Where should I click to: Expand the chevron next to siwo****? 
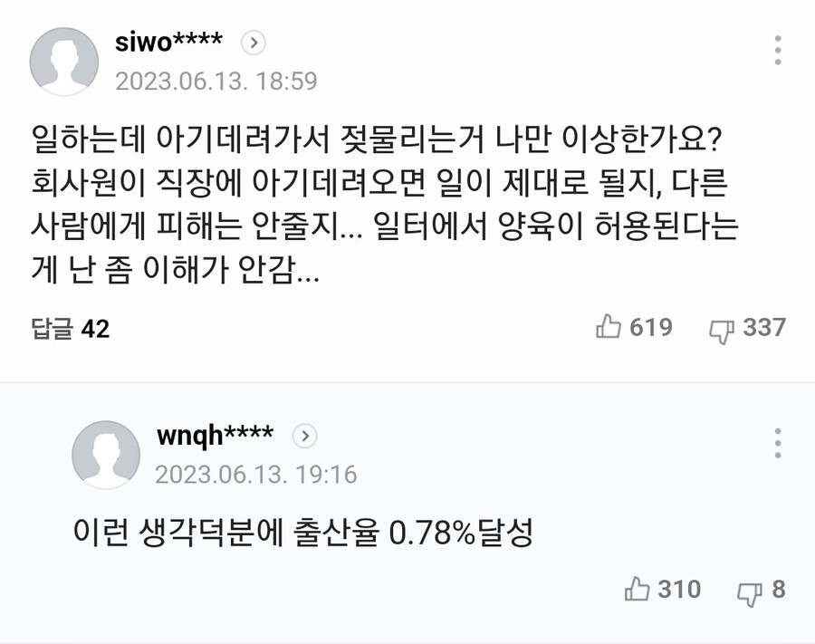pyautogui.click(x=254, y=42)
